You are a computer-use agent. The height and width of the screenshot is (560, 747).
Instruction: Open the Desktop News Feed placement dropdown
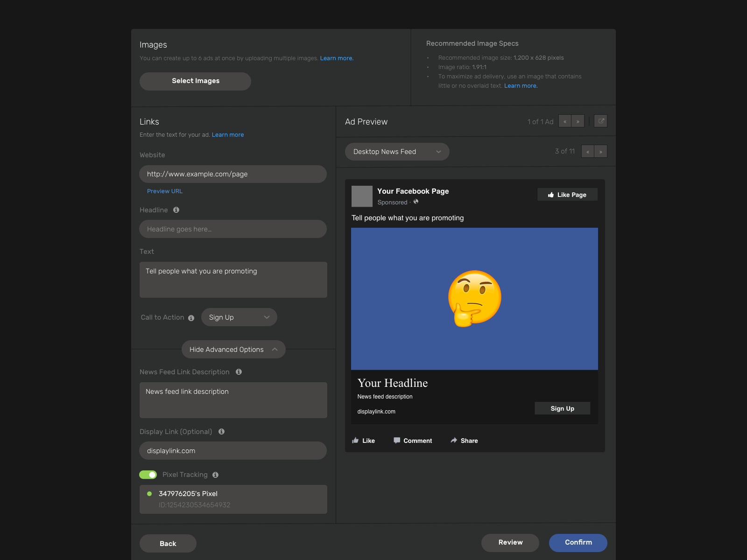(396, 151)
